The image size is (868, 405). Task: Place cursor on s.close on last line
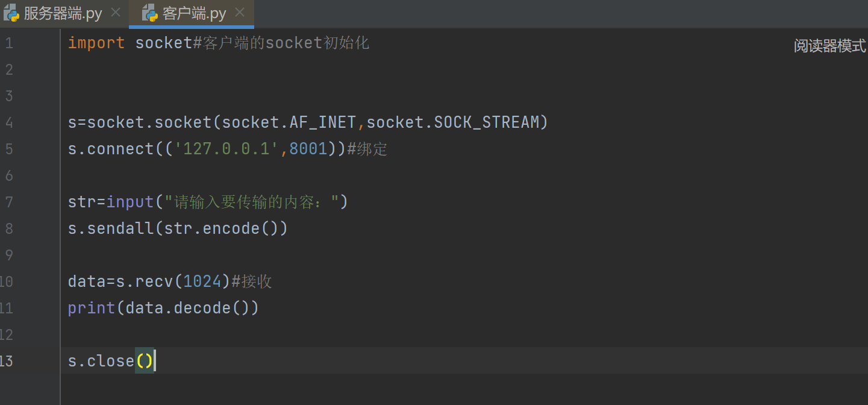tap(101, 361)
